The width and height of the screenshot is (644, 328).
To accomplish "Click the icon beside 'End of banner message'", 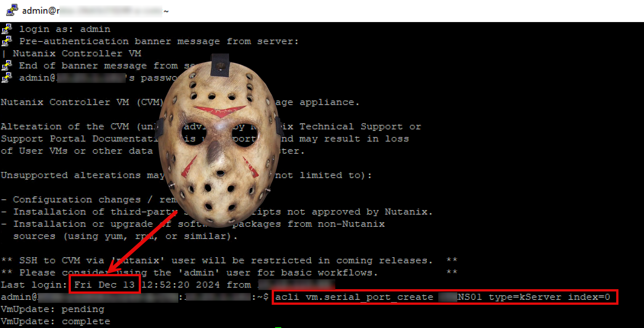I will [x=6, y=65].
